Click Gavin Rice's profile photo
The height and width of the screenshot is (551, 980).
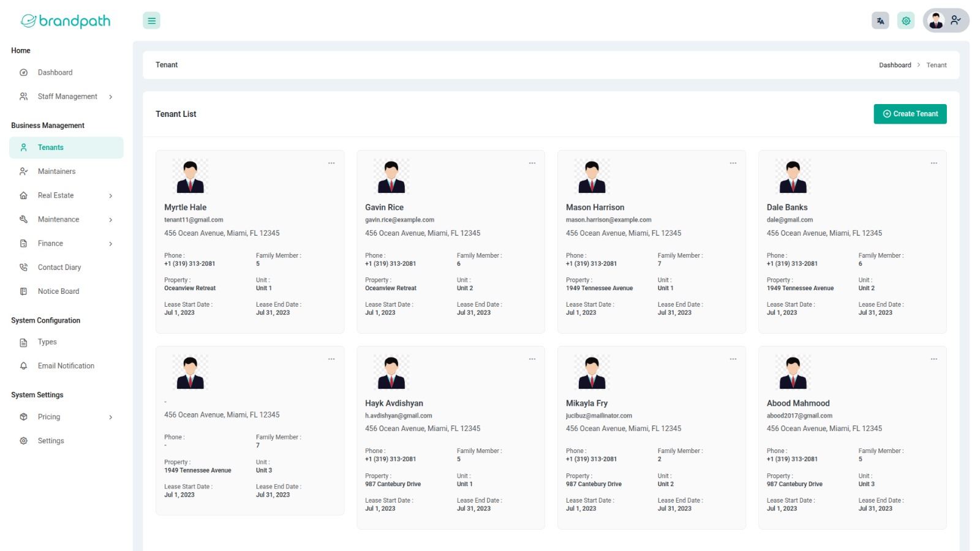pos(391,176)
